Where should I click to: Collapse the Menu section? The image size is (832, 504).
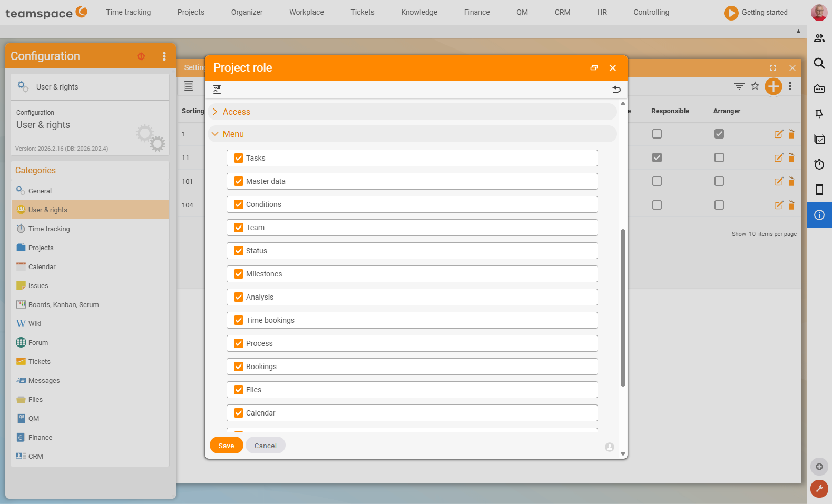pos(412,134)
